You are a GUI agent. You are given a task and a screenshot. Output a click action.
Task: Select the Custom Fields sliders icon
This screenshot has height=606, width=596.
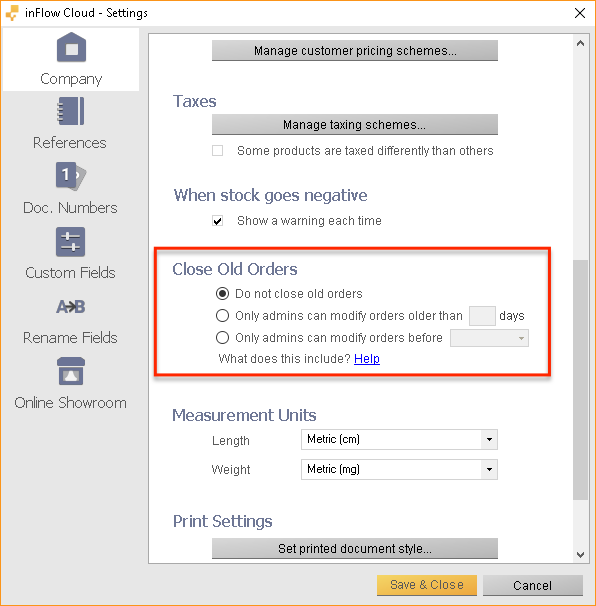click(x=70, y=242)
